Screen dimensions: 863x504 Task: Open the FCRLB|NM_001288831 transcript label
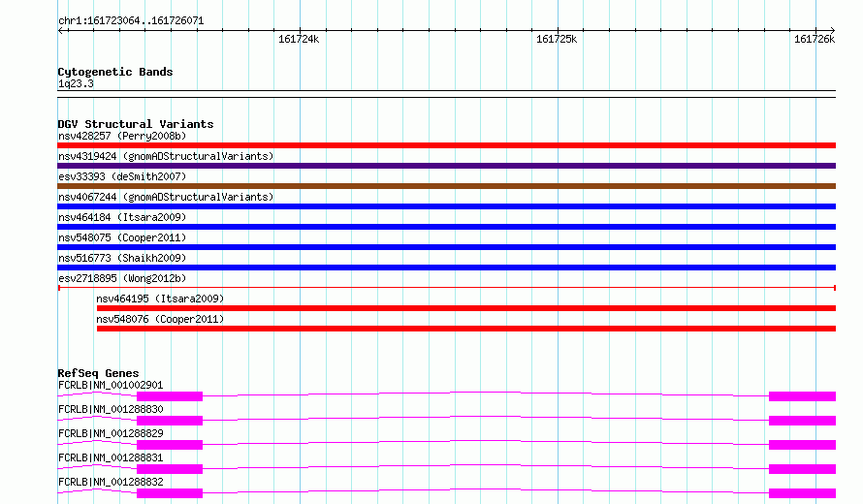tap(111, 457)
